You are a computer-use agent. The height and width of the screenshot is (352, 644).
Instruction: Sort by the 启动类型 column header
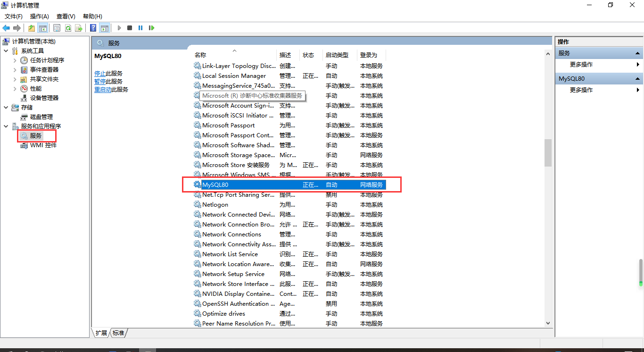[x=340, y=55]
